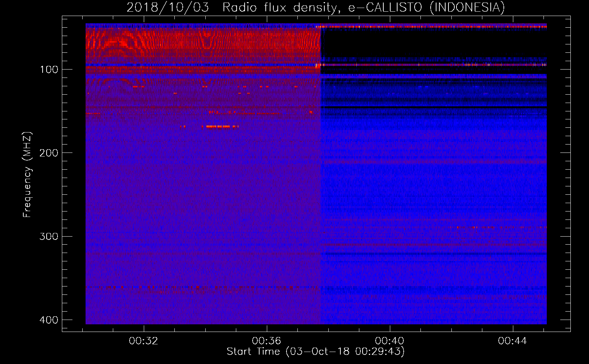Image resolution: width=589 pixels, height=364 pixels.
Task: Click the '100' frequency tick label
Action: coord(49,70)
